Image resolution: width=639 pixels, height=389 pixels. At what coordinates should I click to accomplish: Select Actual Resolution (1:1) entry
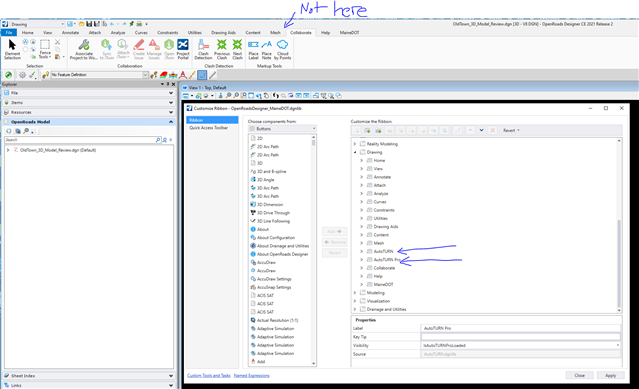(274, 320)
